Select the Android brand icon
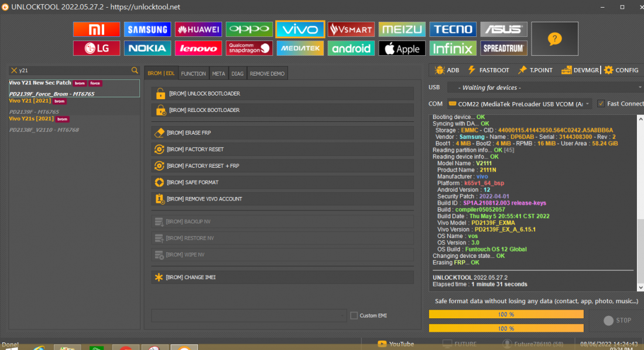The height and width of the screenshot is (350, 644). click(351, 48)
